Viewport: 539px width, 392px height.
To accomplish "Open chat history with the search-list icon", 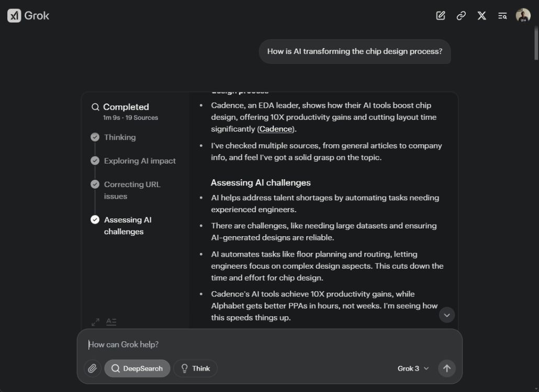I will [x=502, y=16].
